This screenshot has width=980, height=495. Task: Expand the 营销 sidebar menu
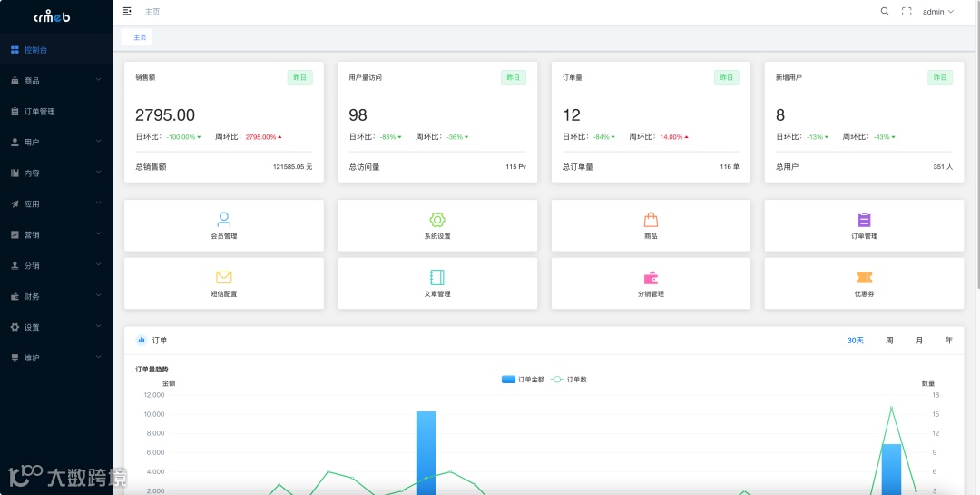click(56, 234)
